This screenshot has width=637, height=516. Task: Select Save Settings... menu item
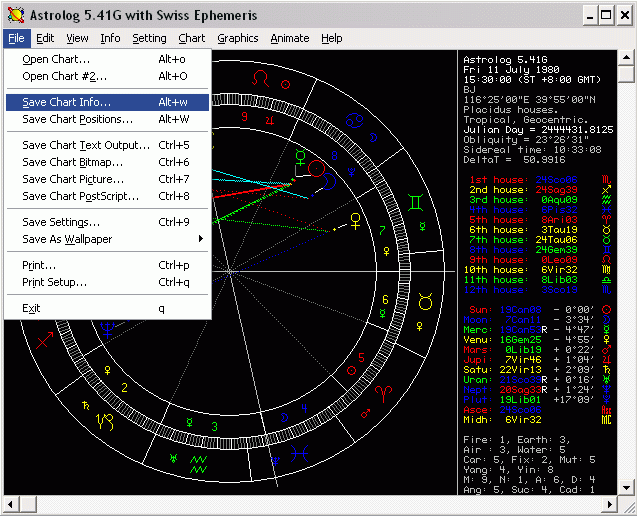[108, 222]
